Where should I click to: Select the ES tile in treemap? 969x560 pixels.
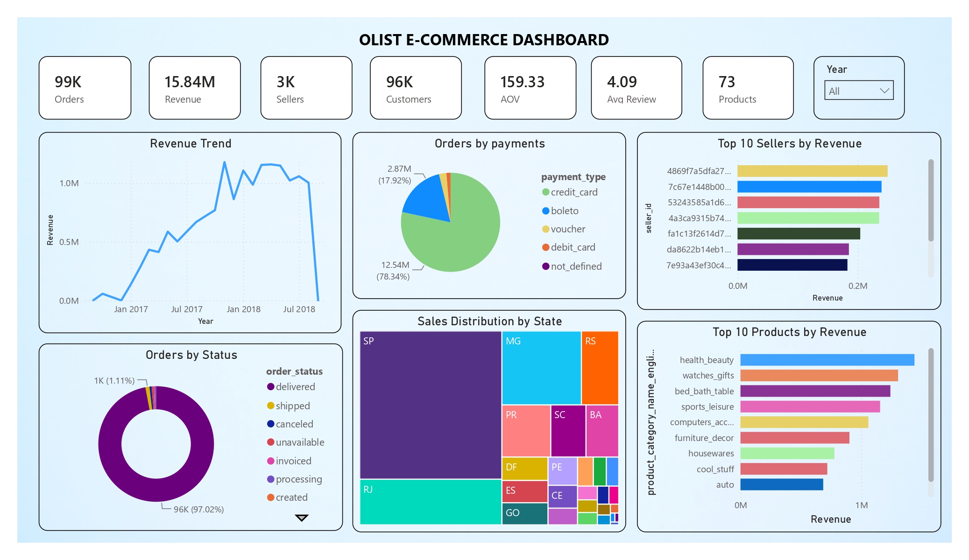click(525, 491)
